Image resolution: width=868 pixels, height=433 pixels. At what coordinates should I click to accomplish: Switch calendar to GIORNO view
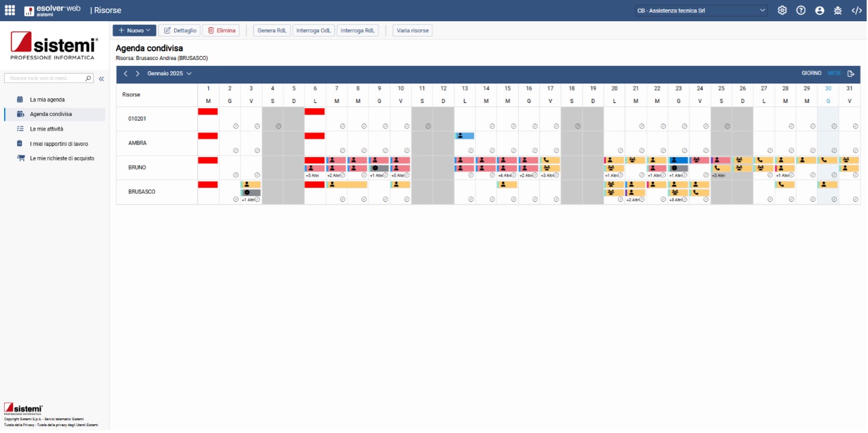(x=811, y=74)
